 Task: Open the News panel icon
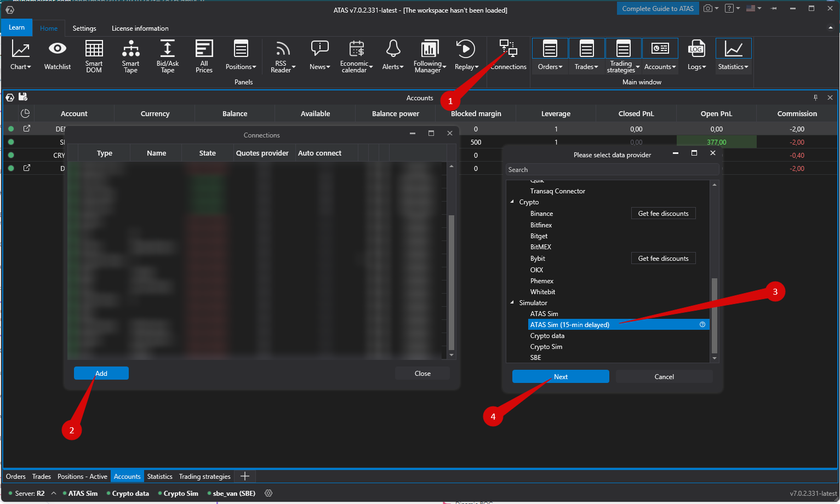point(319,49)
